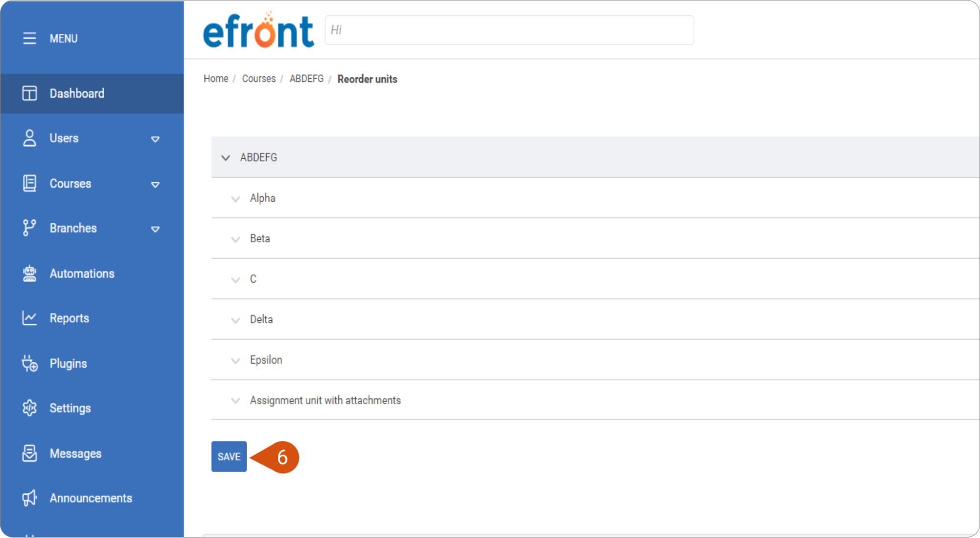Toggle the Delta unit chevron
Image resolution: width=980 pixels, height=538 pixels.
235,320
